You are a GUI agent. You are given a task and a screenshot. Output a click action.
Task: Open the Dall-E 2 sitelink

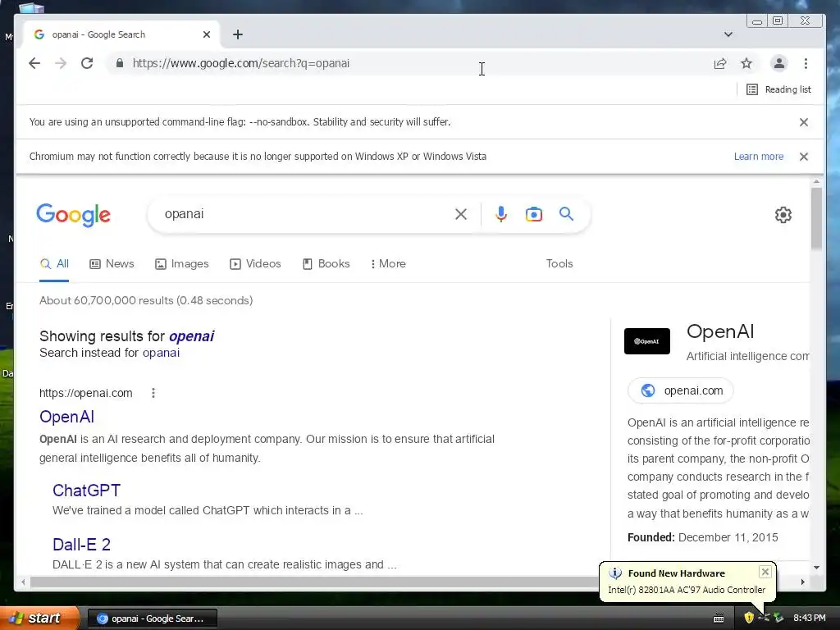coord(81,545)
